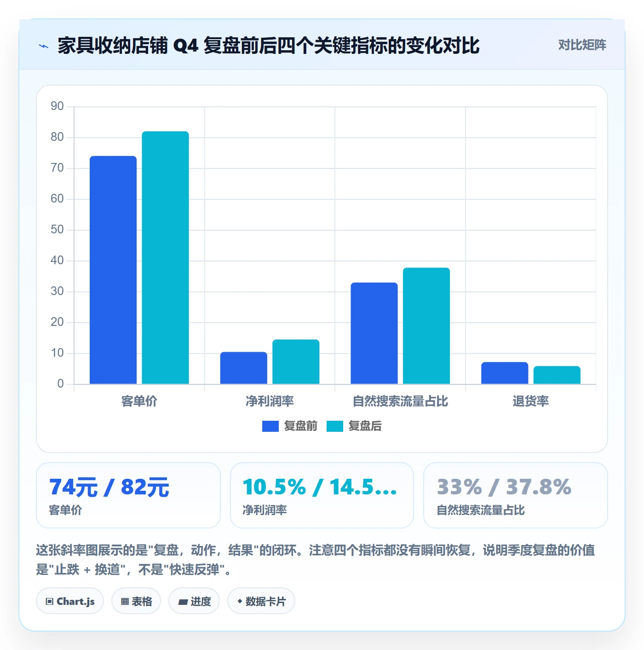This screenshot has height=650, width=644.
Task: Select the 进度 tag chip
Action: [x=194, y=601]
